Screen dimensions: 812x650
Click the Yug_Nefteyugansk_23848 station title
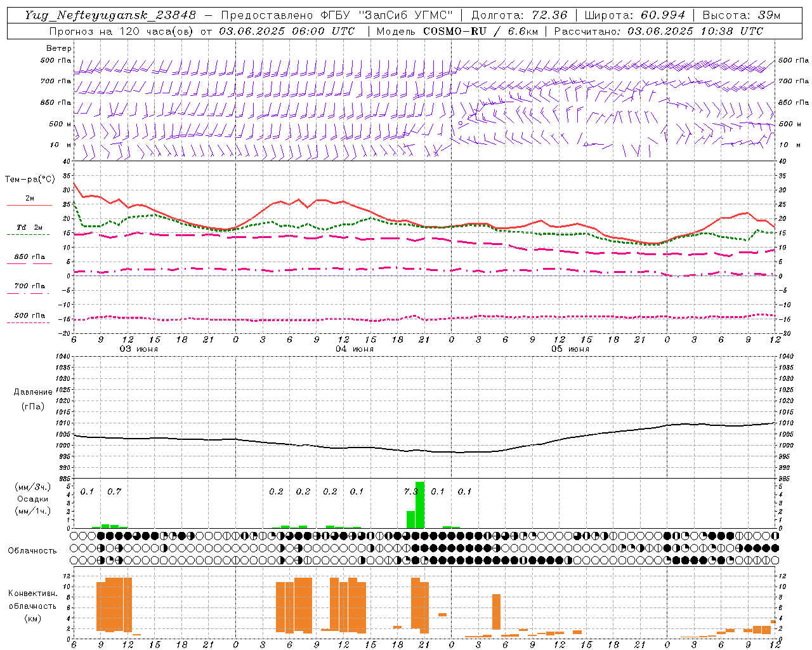coord(110,15)
